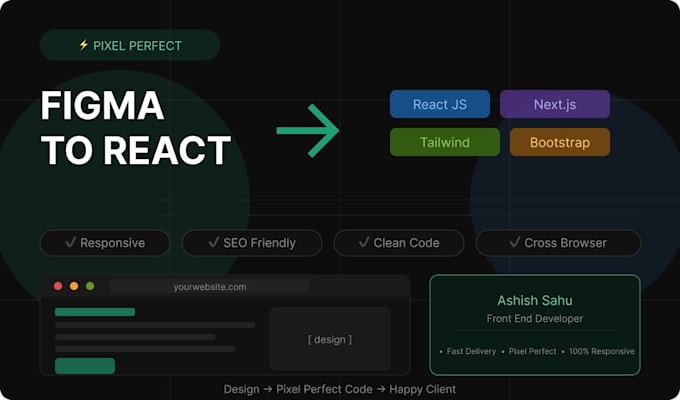The height and width of the screenshot is (400, 680).
Task: Click the checkmark beside Cross Browser
Action: 515,242
